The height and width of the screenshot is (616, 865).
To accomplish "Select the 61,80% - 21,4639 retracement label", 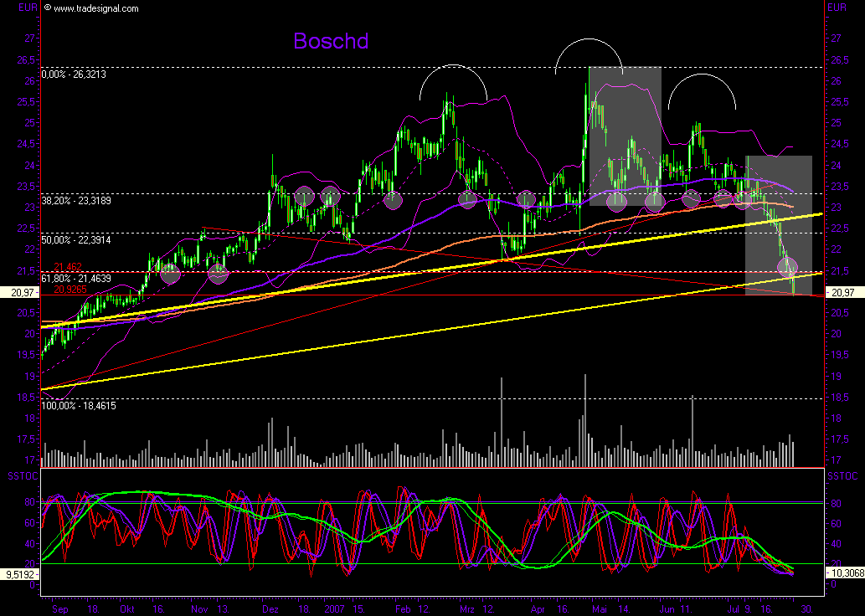I will click(85, 278).
